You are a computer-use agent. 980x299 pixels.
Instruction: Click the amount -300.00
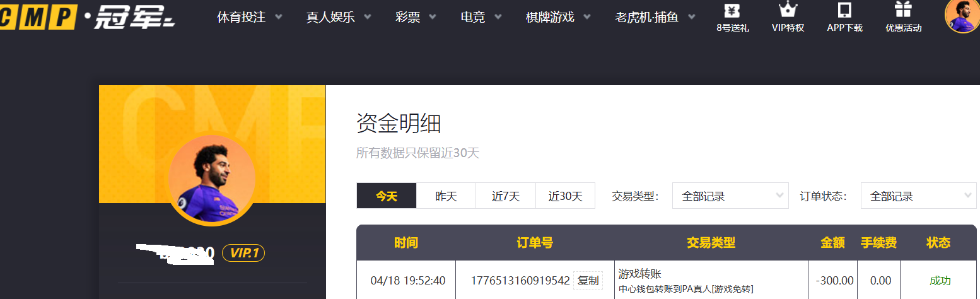pyautogui.click(x=834, y=281)
